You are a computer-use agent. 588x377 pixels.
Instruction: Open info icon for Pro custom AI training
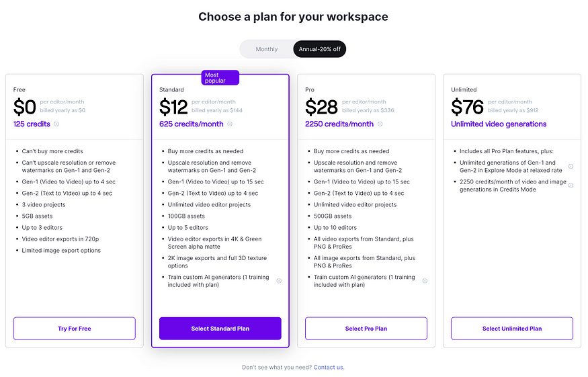[425, 281]
